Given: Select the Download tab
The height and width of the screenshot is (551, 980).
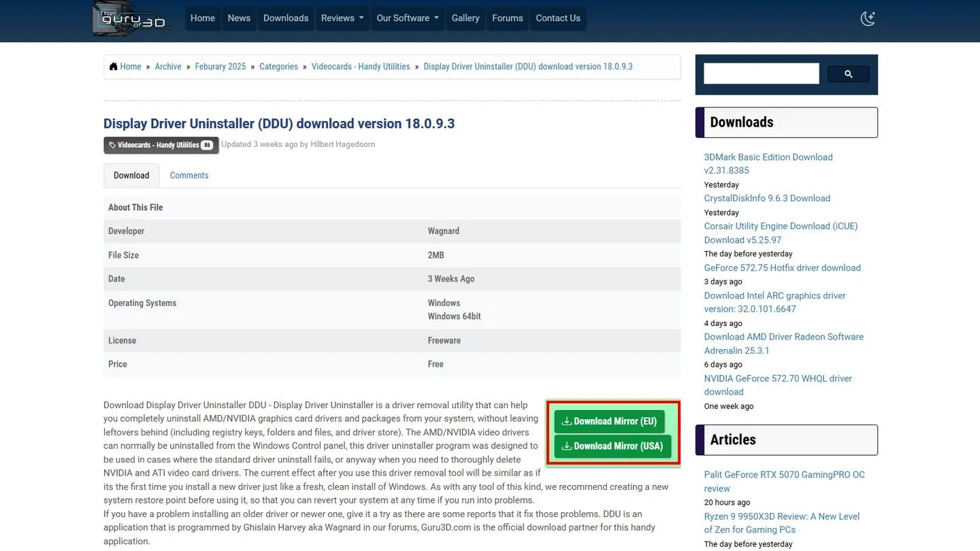Looking at the screenshot, I should 131,176.
